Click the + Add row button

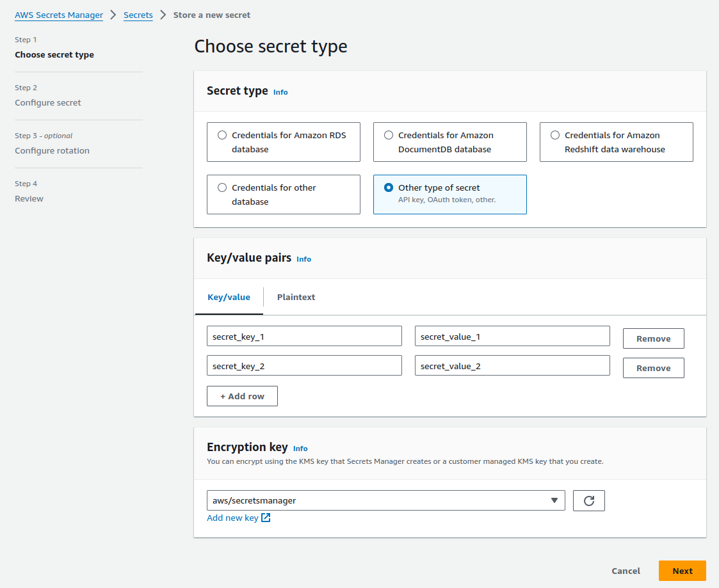pyautogui.click(x=242, y=396)
